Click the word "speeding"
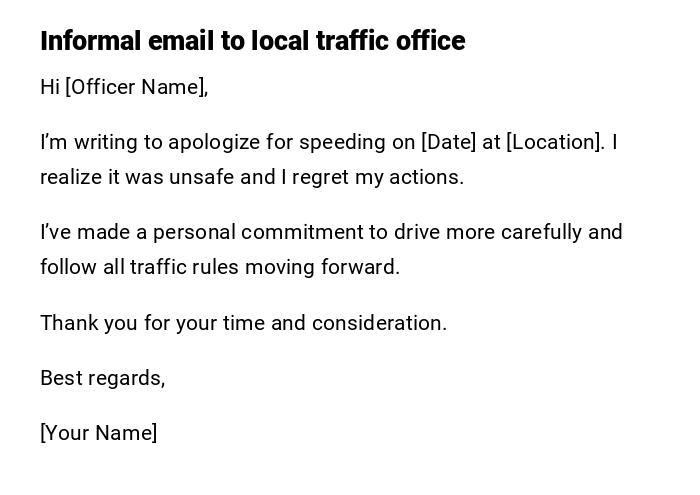The height and width of the screenshot is (495, 700). point(341,142)
